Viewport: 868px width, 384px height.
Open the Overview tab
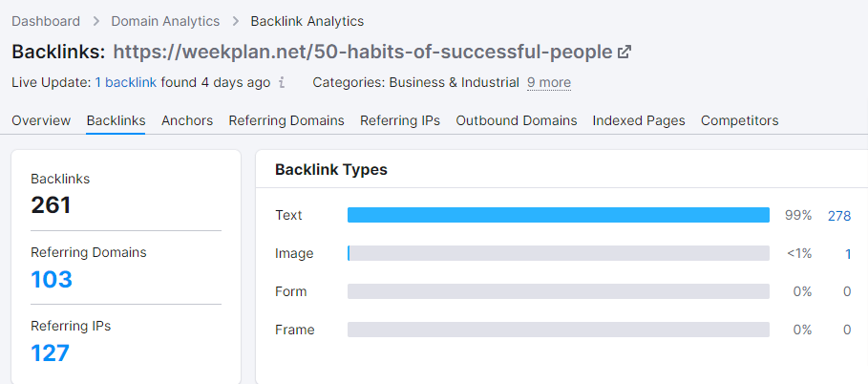pyautogui.click(x=41, y=120)
